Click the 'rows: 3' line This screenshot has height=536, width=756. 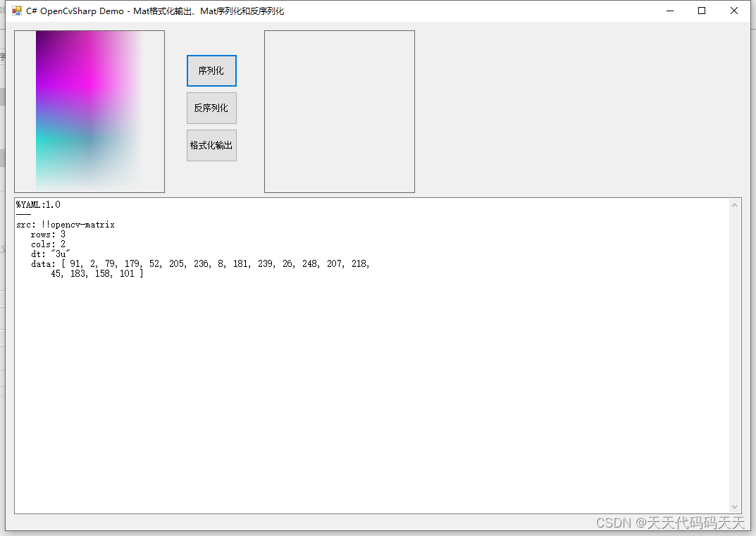[48, 235]
